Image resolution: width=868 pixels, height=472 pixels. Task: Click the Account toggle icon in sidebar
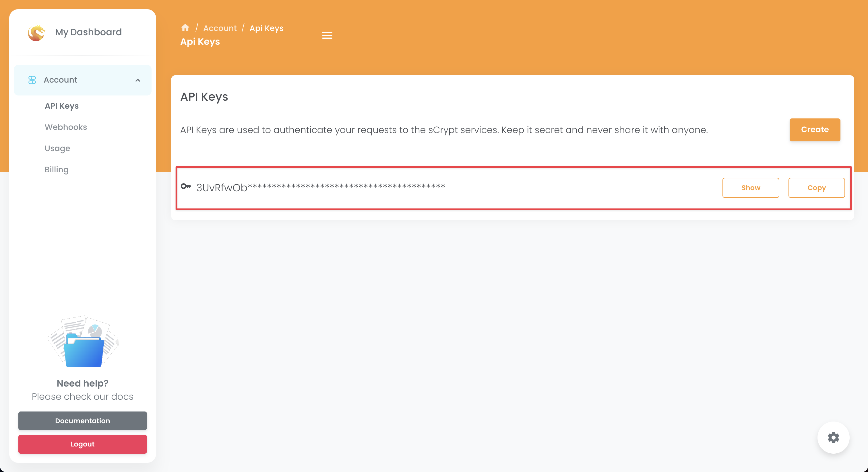(x=32, y=80)
